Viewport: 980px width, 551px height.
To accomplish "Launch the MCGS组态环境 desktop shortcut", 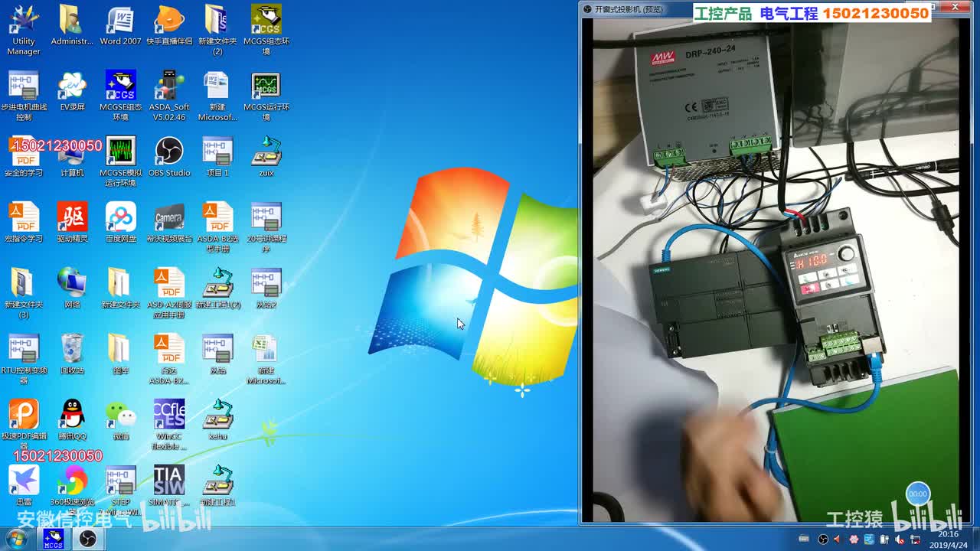I will pos(266,31).
